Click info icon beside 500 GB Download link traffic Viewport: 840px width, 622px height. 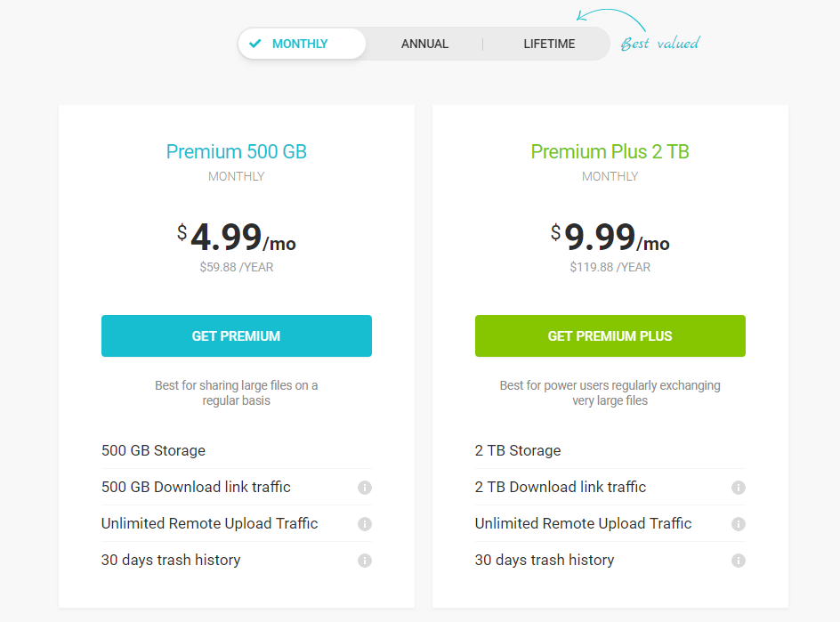pos(365,488)
